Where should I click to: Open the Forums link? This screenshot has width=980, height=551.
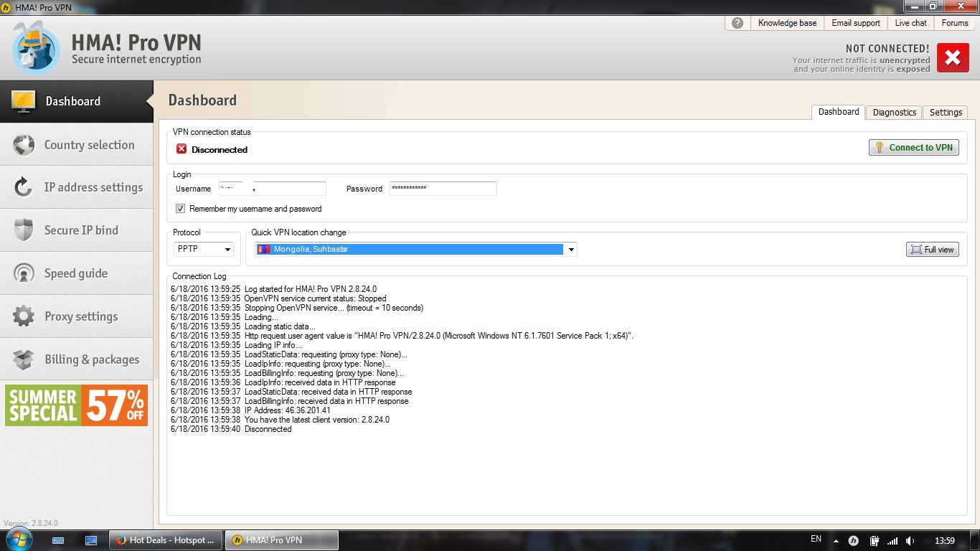(x=955, y=23)
